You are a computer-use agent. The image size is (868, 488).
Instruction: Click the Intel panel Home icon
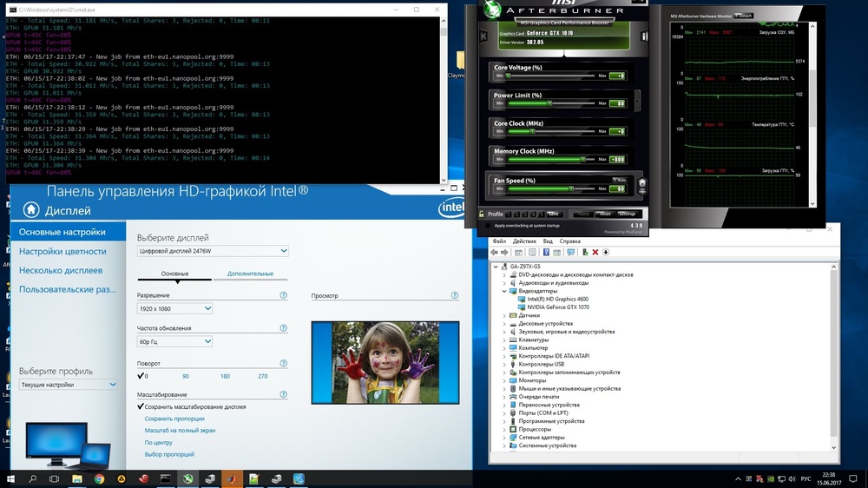click(31, 210)
